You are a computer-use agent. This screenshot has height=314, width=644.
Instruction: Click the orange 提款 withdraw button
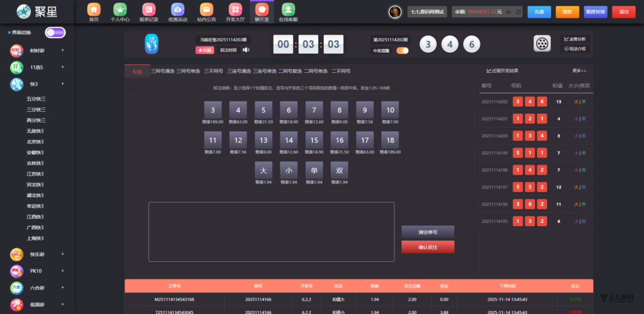pos(567,12)
